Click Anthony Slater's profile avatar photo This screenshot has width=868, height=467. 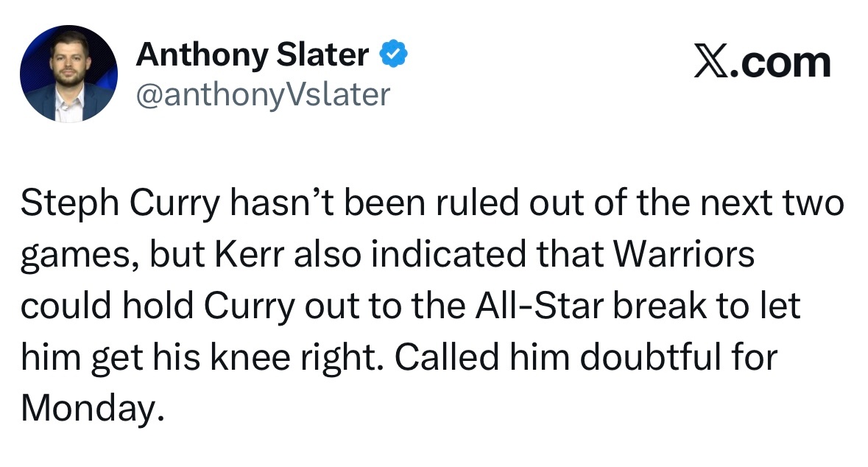point(68,74)
